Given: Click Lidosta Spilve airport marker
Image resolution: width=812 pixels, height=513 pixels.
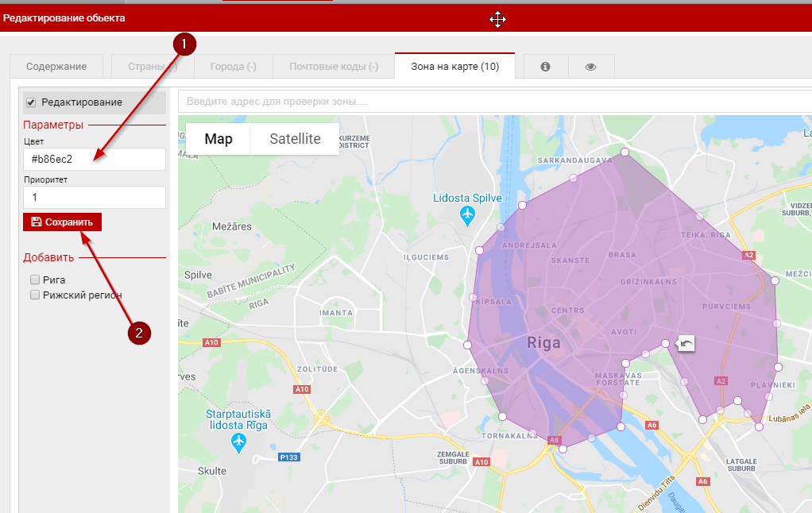Looking at the screenshot, I should pos(467,214).
